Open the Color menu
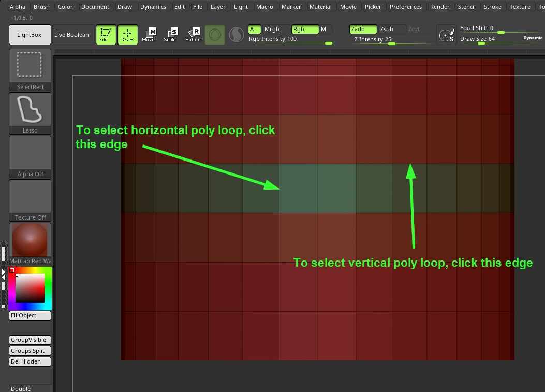545x392 pixels. [65, 7]
